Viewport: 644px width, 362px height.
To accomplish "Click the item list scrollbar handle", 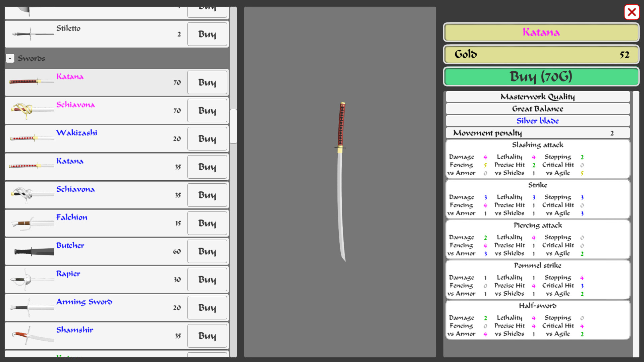I will click(233, 126).
